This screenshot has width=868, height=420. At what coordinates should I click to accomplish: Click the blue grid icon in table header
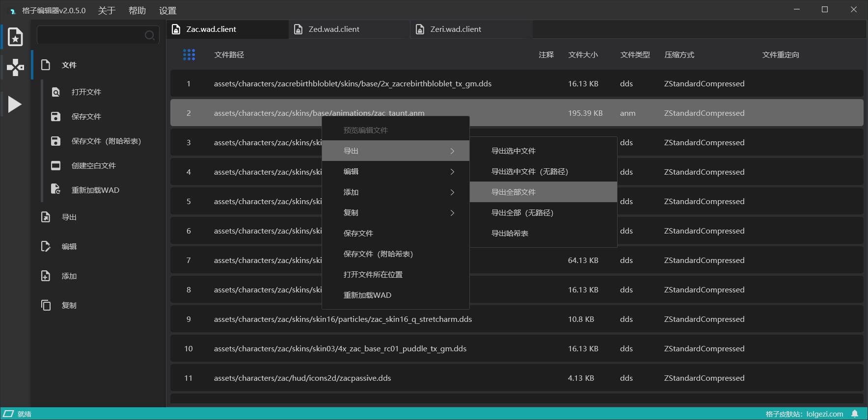tap(189, 54)
